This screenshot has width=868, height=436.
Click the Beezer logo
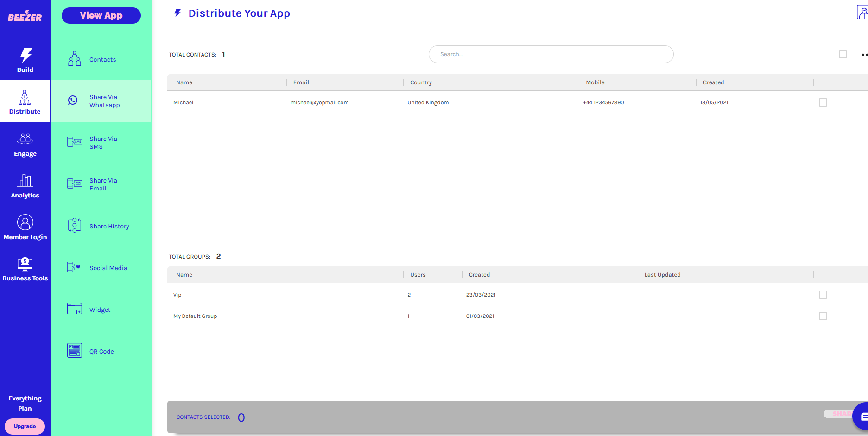[x=25, y=16]
